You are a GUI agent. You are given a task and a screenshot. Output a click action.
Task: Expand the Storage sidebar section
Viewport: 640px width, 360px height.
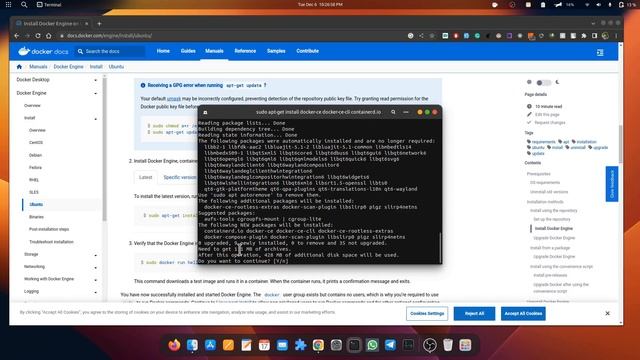point(96,255)
